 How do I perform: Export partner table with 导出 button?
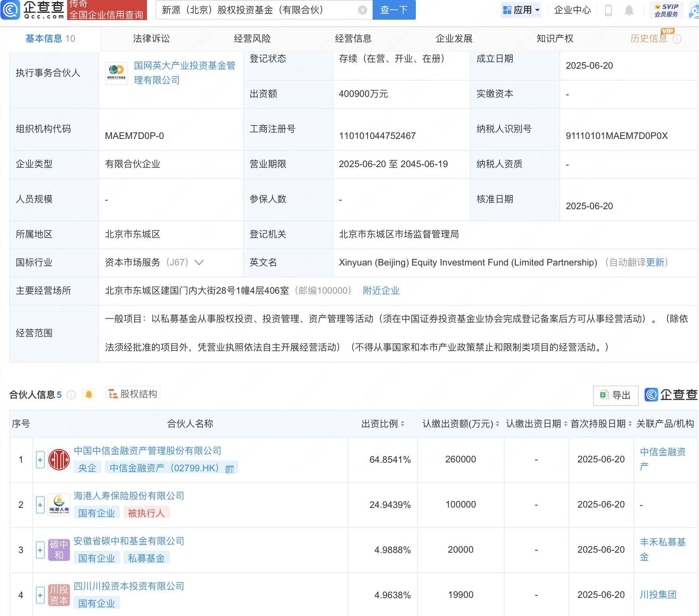(x=615, y=395)
